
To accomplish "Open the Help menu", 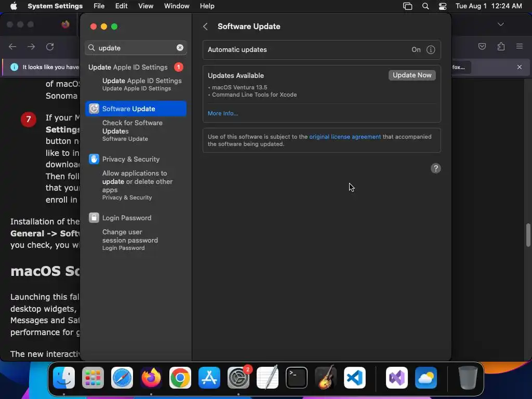I will (x=207, y=6).
